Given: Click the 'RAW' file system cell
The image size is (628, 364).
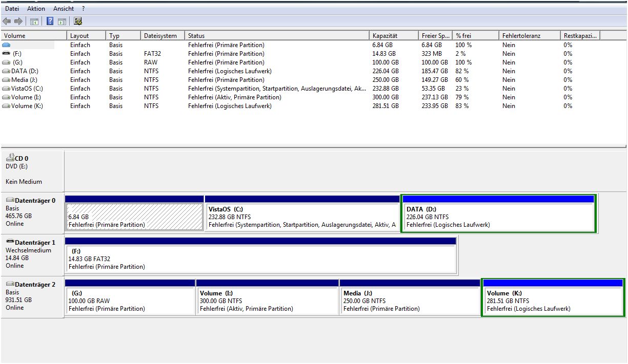Looking at the screenshot, I should tap(151, 62).
